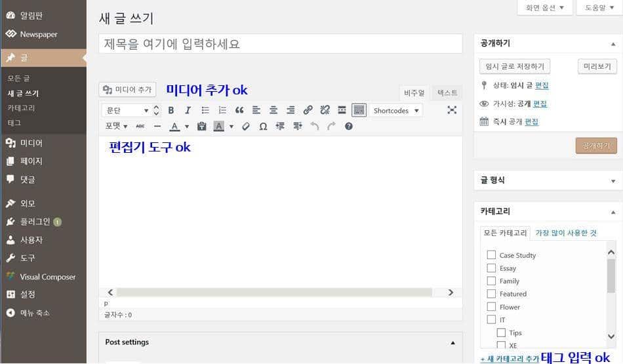Align text center
Viewport: 623px width, 364px height.
click(273, 110)
